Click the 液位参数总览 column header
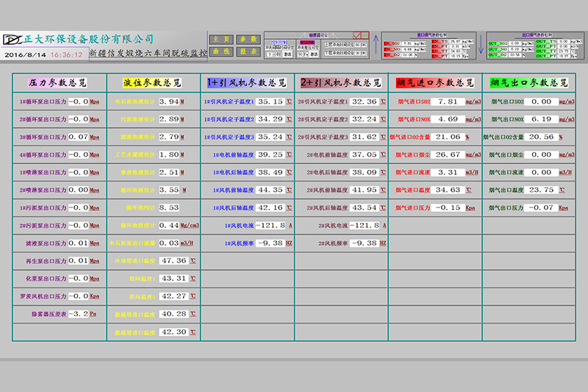Image resolution: width=588 pixels, height=392 pixels. pos(152,83)
